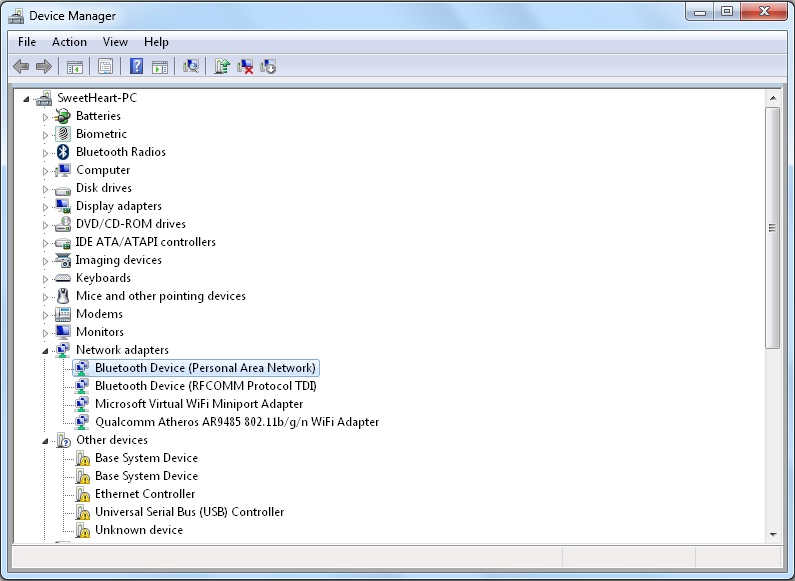Select Qualcomm Atheros AR9485 WiFi Adapter

pos(237,422)
